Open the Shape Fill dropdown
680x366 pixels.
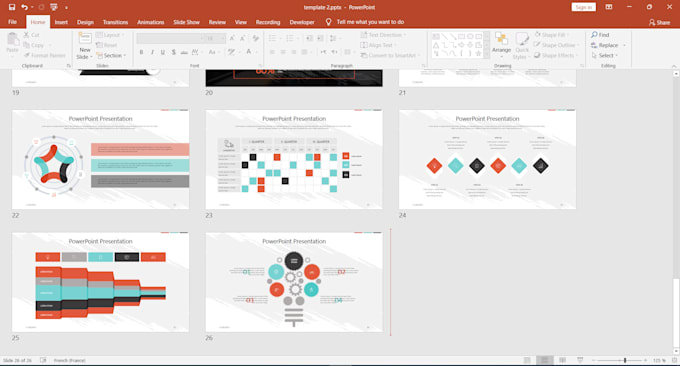click(x=552, y=35)
